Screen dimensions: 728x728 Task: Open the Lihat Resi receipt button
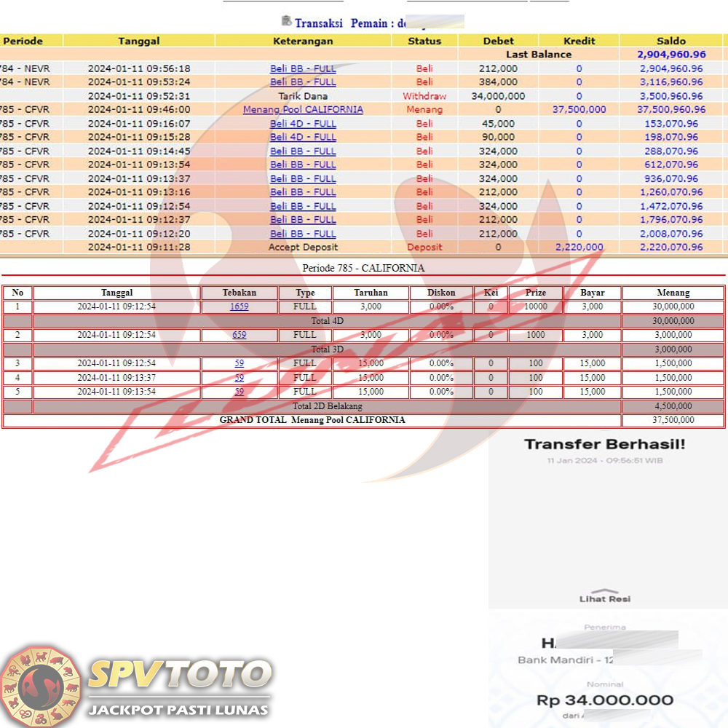pyautogui.click(x=604, y=598)
